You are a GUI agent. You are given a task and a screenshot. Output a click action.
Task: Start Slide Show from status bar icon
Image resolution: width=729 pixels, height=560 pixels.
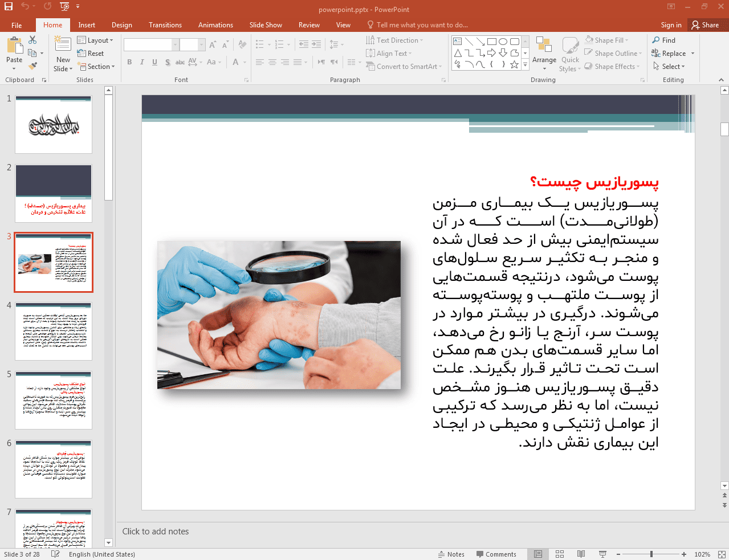tap(602, 554)
